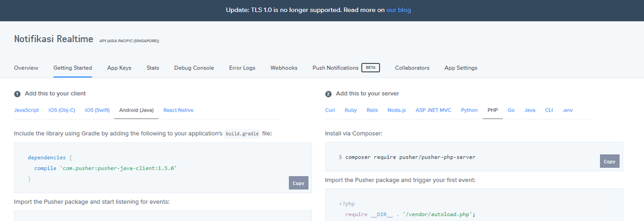Select the Getting Started tab

pos(72,68)
